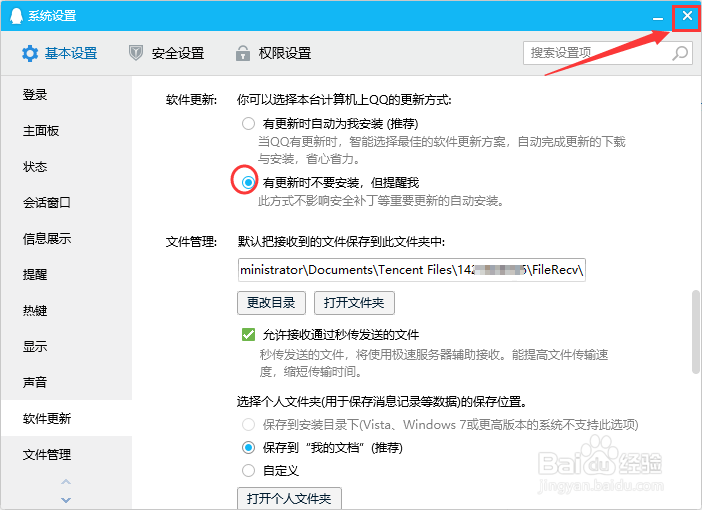This screenshot has height=510, width=702.
Task: Select 登录 in the sidebar
Action: 66,95
